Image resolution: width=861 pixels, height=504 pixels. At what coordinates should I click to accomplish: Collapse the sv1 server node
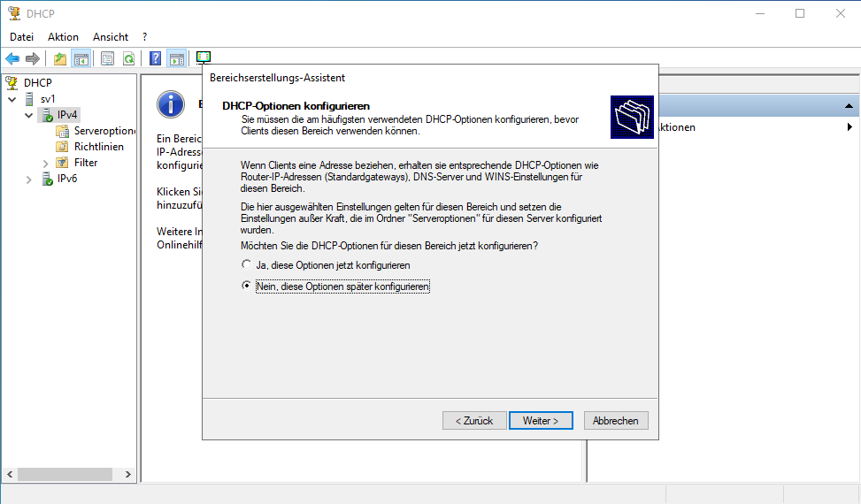point(12,99)
